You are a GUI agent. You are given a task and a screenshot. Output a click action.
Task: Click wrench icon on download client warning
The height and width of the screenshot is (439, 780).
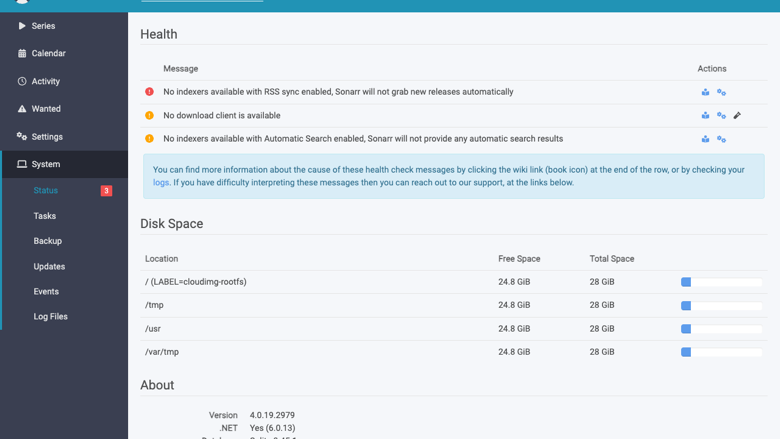pos(737,115)
